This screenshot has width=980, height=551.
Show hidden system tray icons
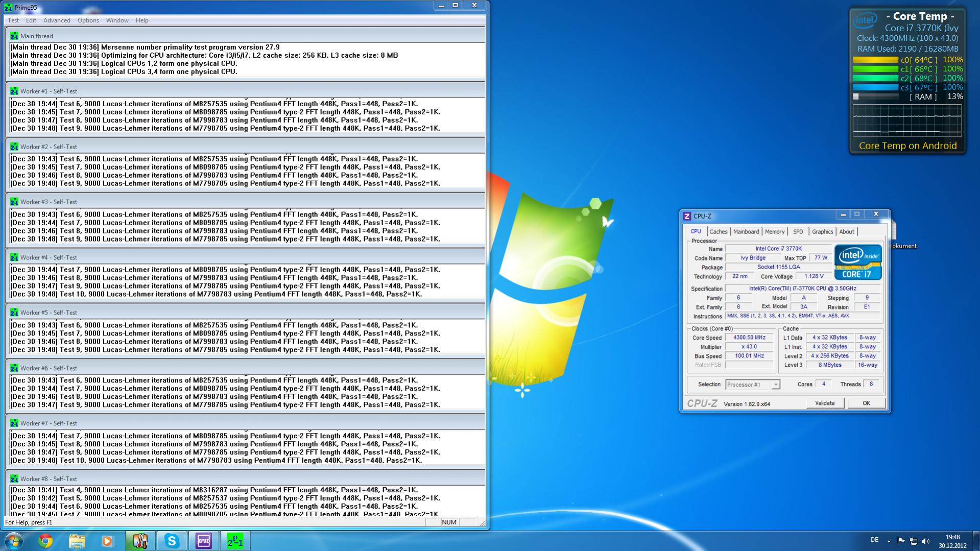889,541
